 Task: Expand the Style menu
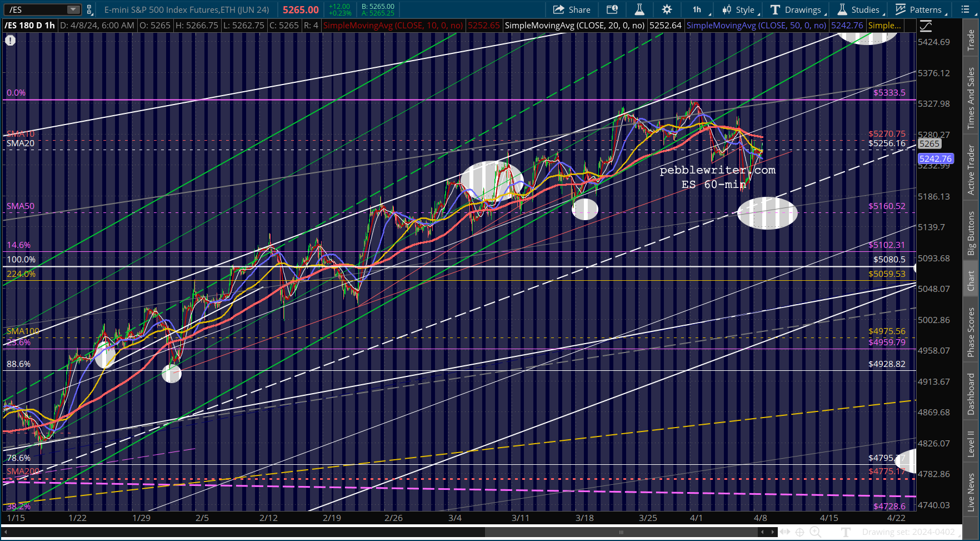(738, 9)
